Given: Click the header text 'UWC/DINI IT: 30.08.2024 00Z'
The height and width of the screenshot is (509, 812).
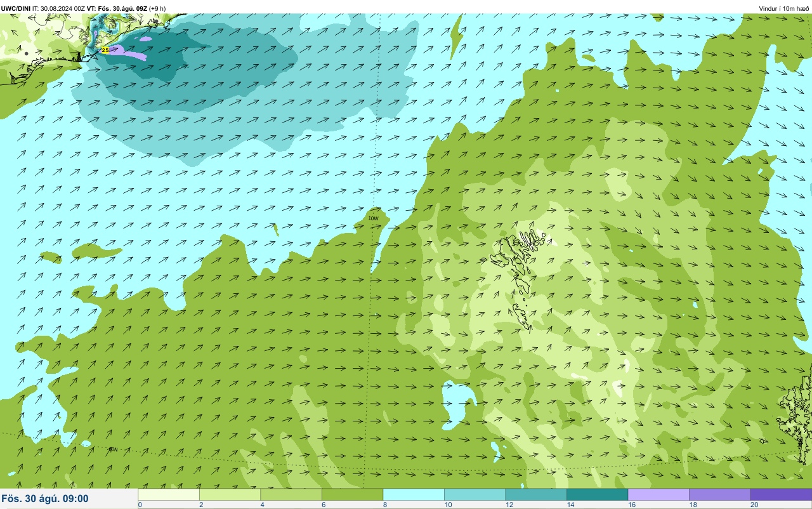Looking at the screenshot, I should pos(43,8).
